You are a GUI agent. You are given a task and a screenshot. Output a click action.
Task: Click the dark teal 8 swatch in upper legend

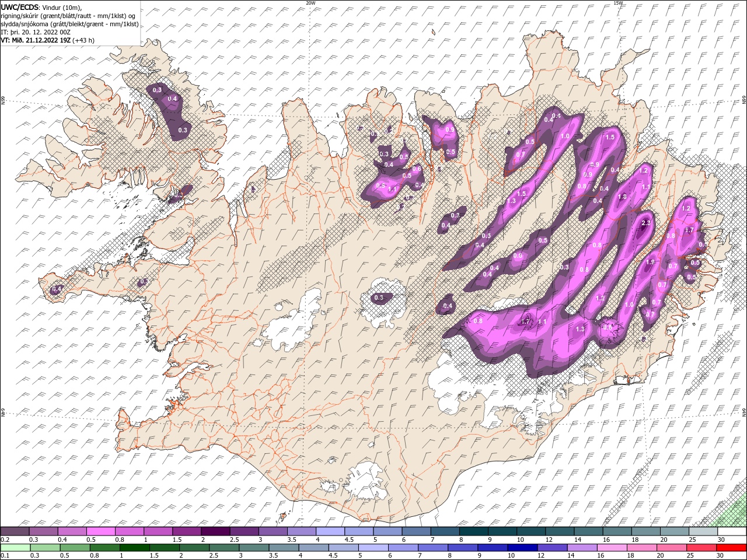[x=474, y=531]
